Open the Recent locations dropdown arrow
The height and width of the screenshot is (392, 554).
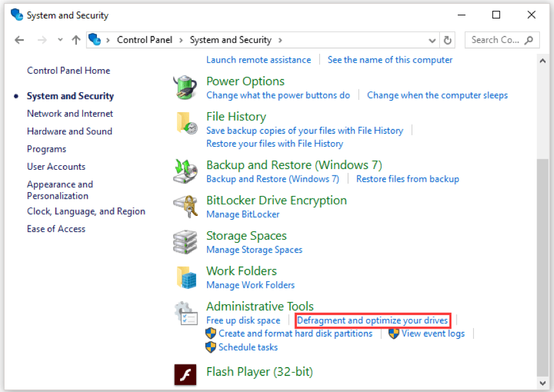tap(60, 40)
